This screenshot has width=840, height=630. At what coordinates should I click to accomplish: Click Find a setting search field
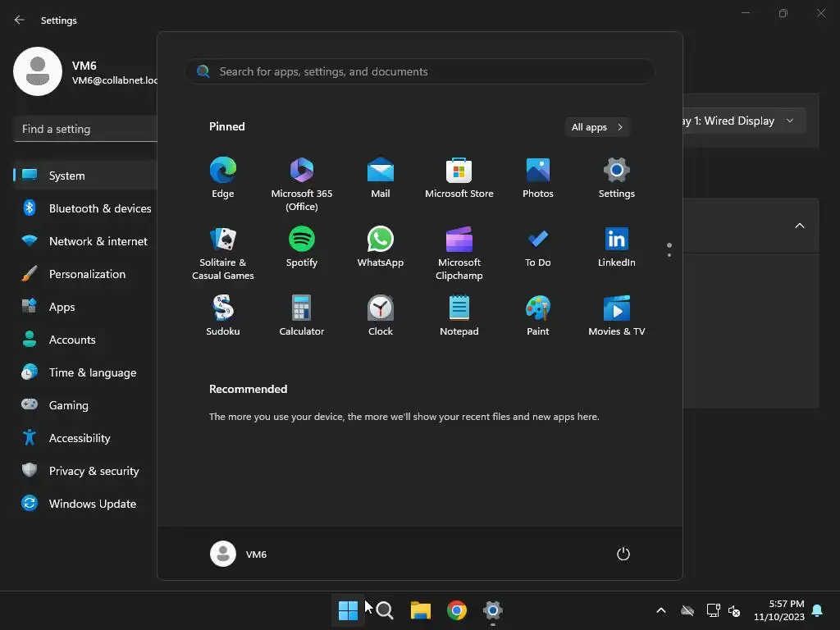tap(85, 129)
